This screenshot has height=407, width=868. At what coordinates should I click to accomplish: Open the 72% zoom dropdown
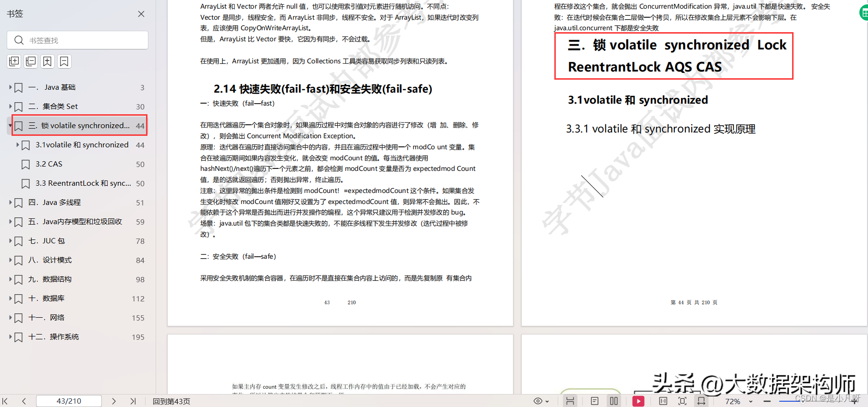point(750,402)
